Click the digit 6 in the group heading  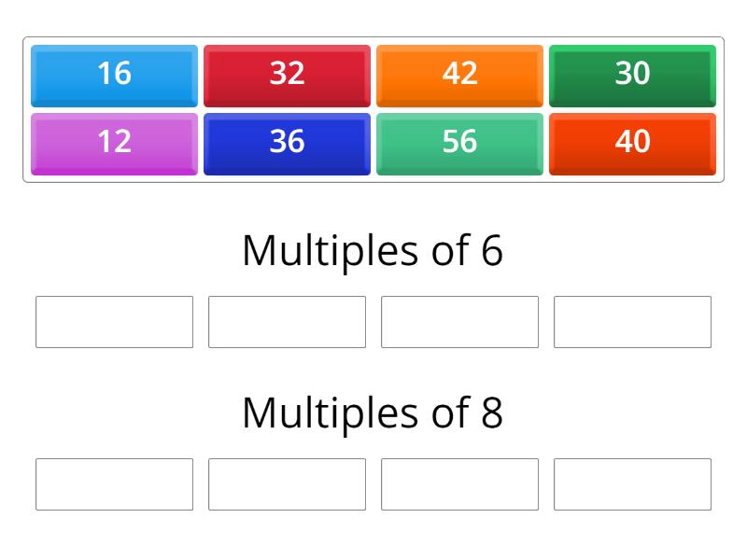[x=492, y=250]
